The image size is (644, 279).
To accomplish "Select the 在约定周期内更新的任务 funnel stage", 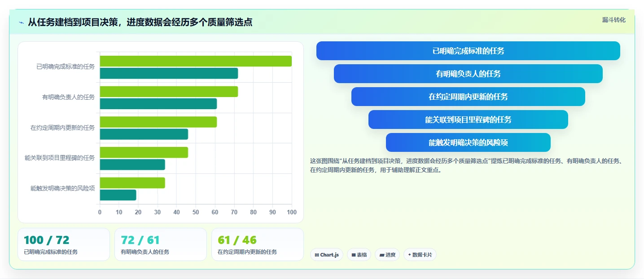I will tap(468, 97).
